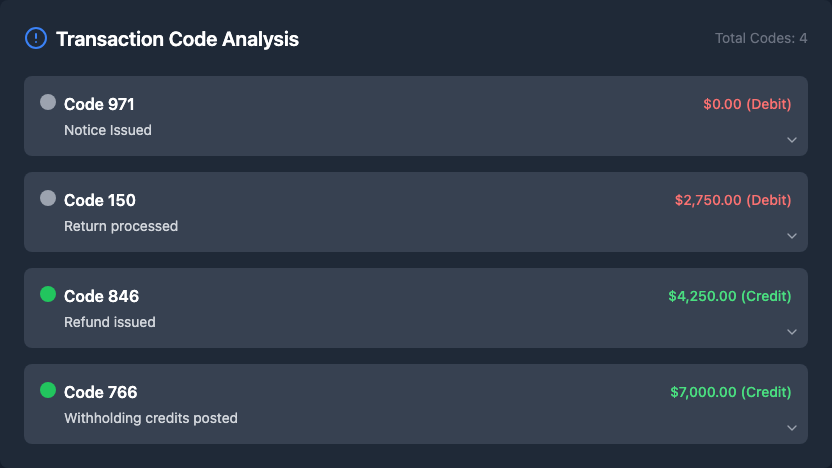832x468 pixels.
Task: Click the $0.00 (Debit) amount
Action: pyautogui.click(x=747, y=104)
